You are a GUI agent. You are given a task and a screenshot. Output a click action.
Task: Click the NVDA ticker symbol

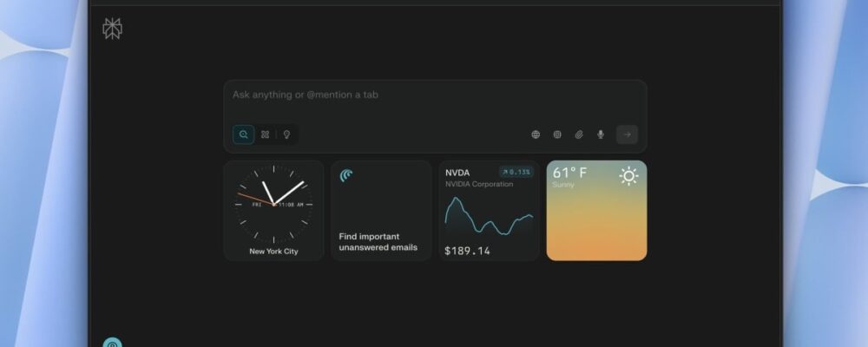coord(457,173)
